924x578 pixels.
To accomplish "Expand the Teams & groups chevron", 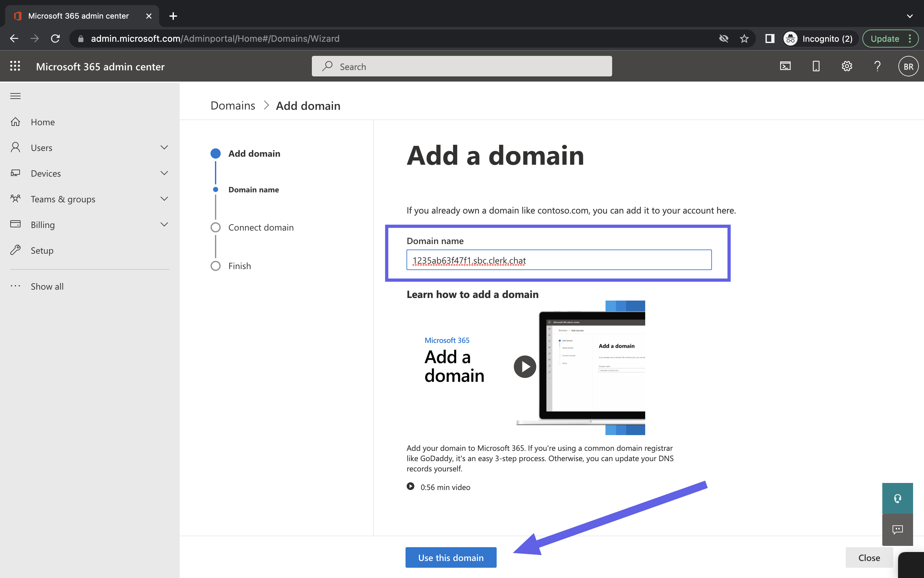I will (x=164, y=199).
